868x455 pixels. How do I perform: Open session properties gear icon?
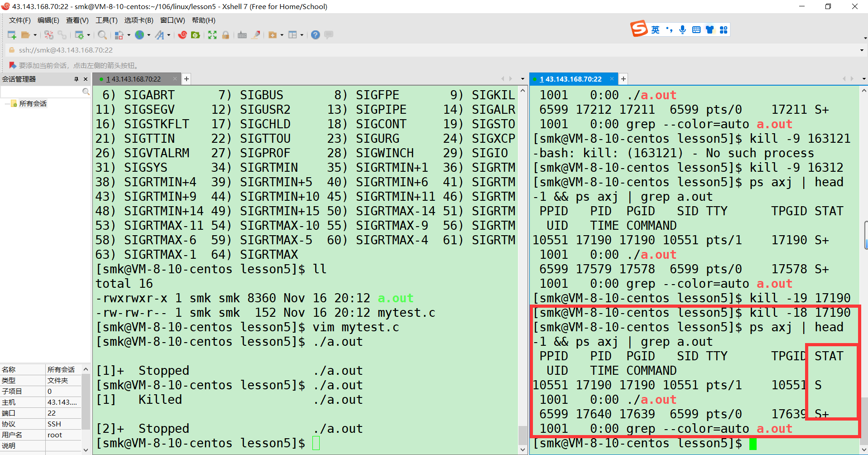[x=79, y=35]
